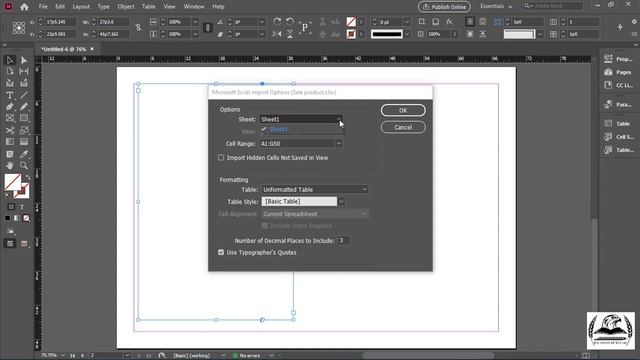Click the rotate 90° clockwise icon
Viewport: 640px width, 360px height.
pos(277,22)
